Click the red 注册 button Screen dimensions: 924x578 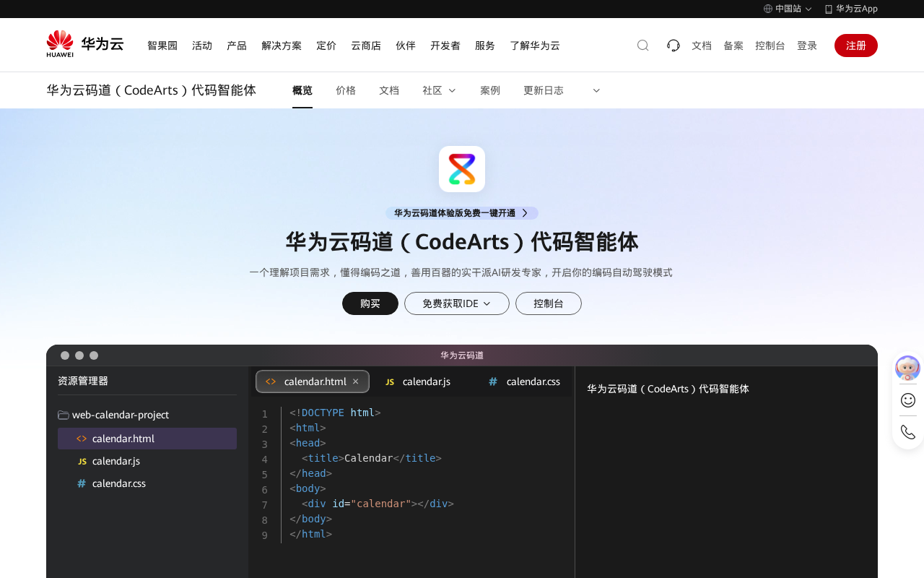856,46
